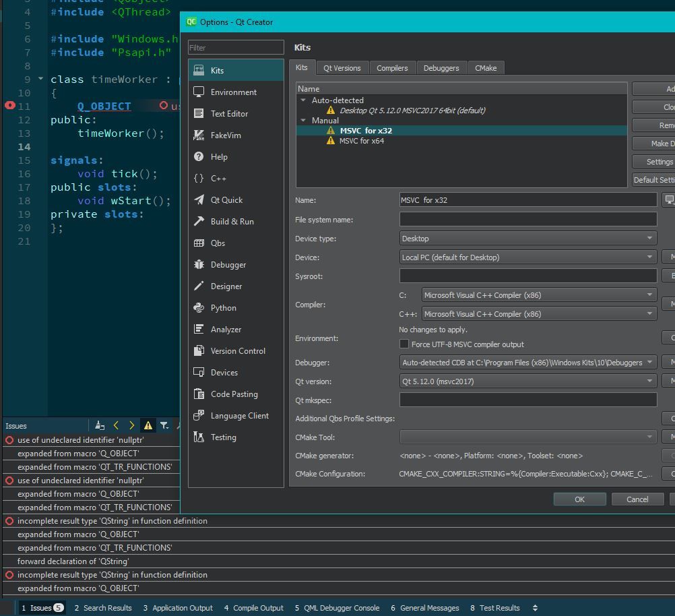This screenshot has height=616, width=675.
Task: Click the kit Name input field
Action: pyautogui.click(x=528, y=200)
